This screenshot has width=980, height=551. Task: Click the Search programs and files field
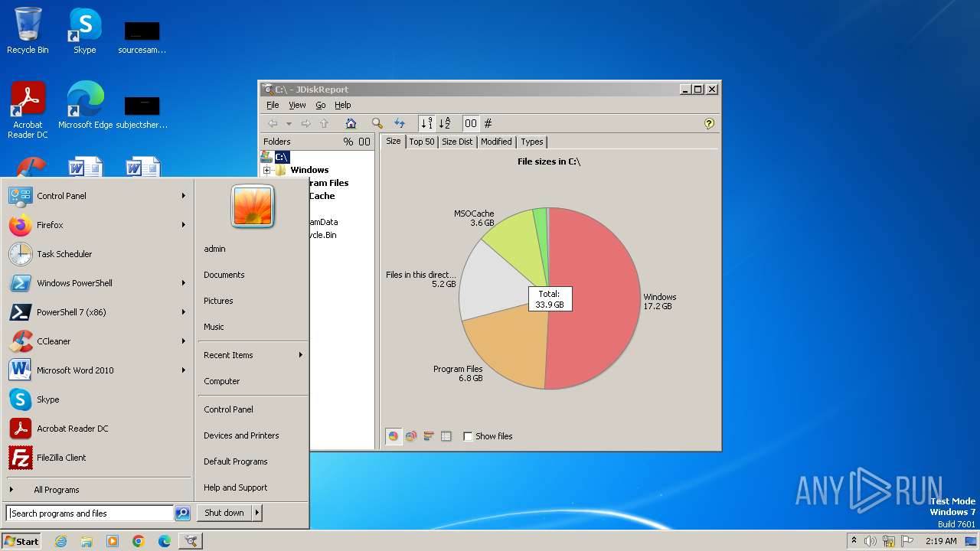coord(90,514)
